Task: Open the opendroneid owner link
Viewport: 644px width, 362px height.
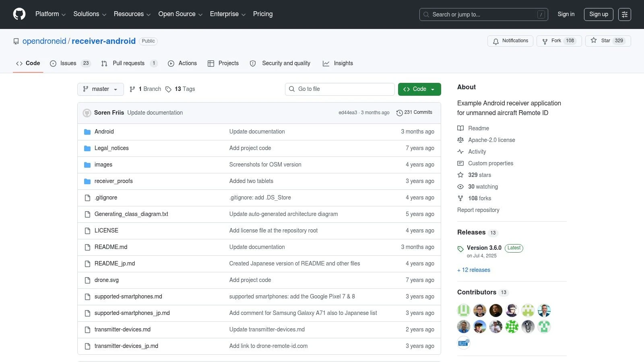Action: 44,41
